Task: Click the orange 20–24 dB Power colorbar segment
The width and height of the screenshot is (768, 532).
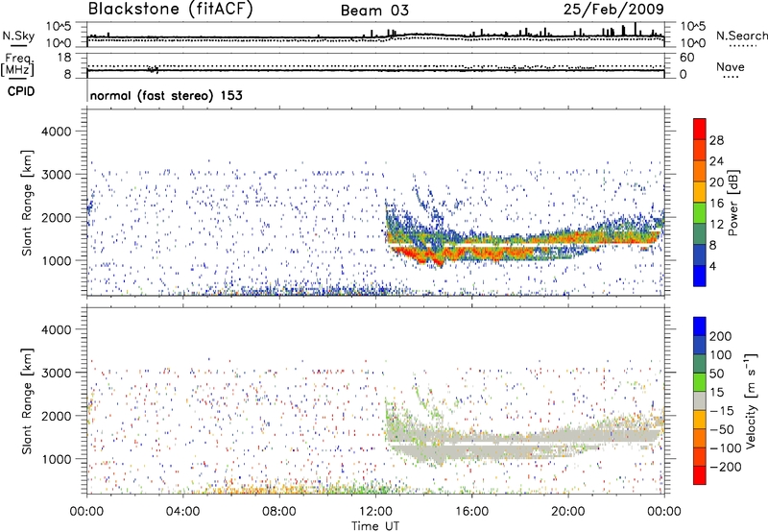Action: [x=700, y=171]
